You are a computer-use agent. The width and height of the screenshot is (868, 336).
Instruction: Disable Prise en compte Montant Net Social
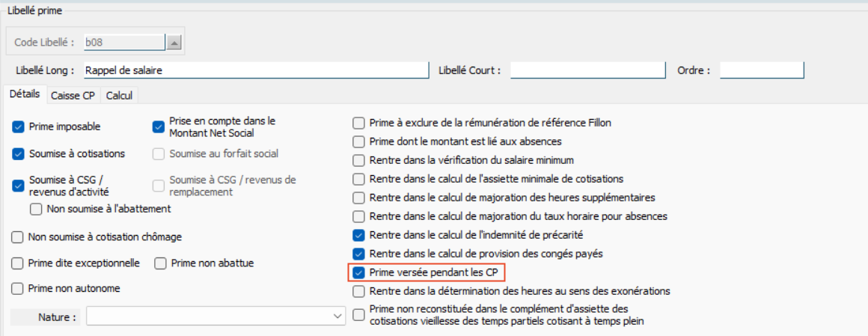[158, 126]
